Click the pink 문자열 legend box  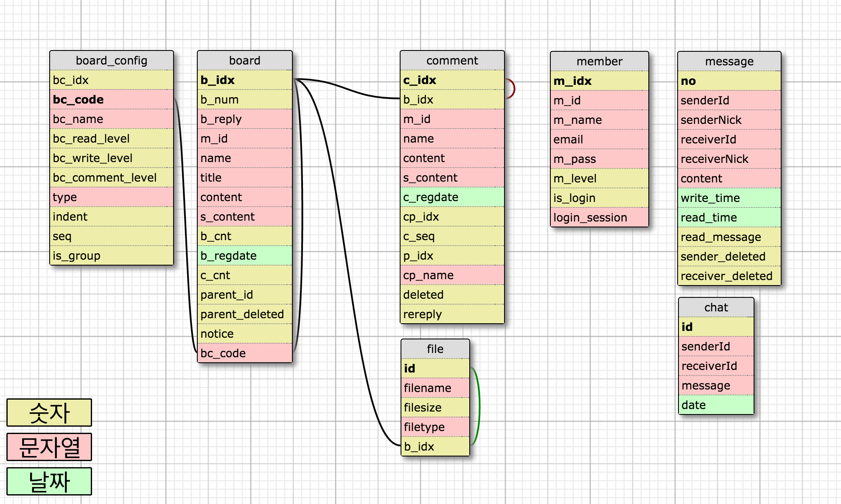click(49, 447)
